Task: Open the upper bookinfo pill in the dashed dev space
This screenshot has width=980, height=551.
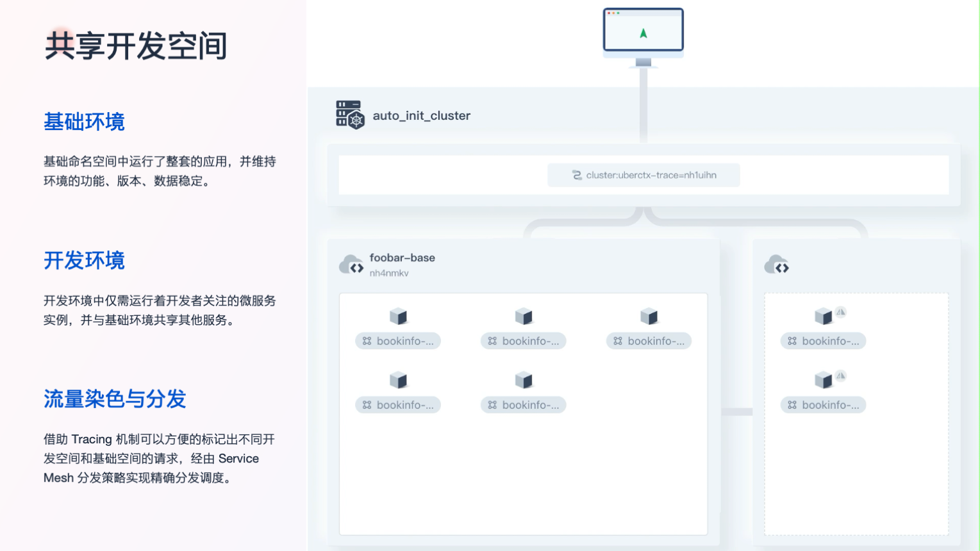Action: pos(823,341)
